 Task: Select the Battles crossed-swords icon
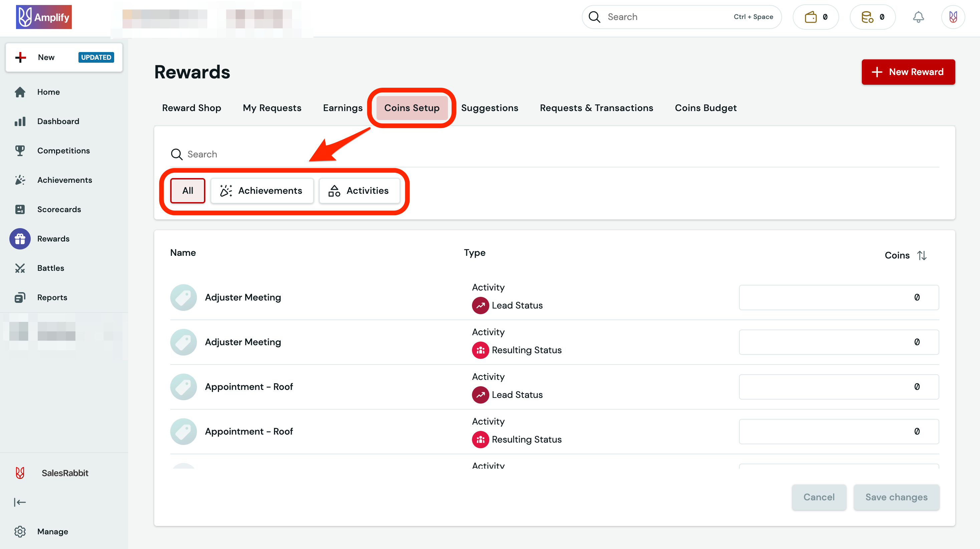point(20,268)
